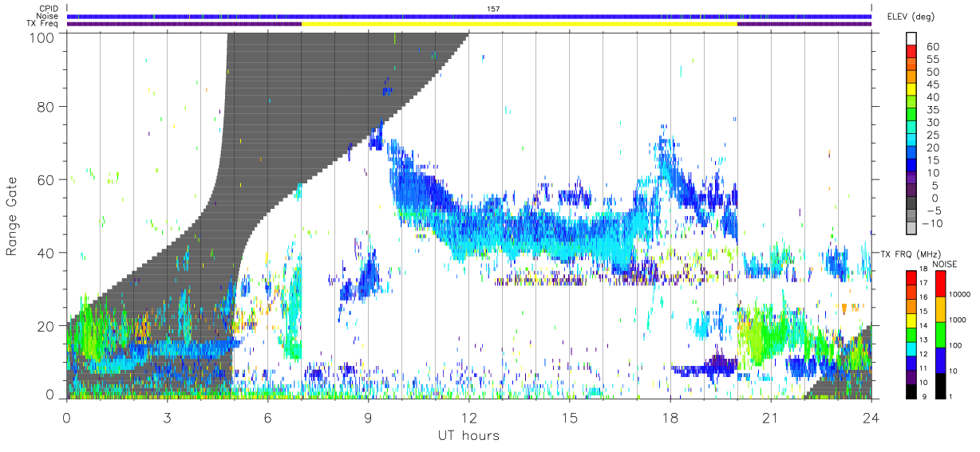The height and width of the screenshot is (452, 980).
Task: Click the 55 label on the ELEV colorbar
Action: coord(932,59)
